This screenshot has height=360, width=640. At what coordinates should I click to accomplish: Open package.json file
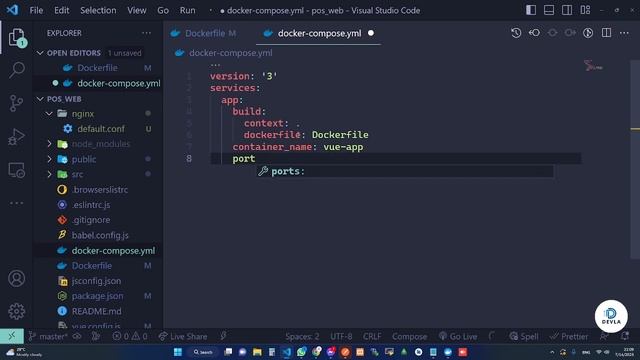(x=98, y=296)
